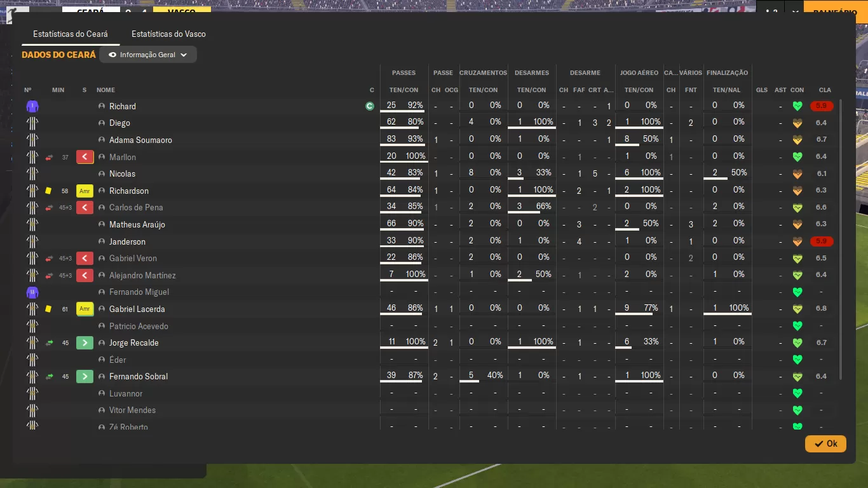Select the Estatísticas do Ceará tab
Image resolution: width=868 pixels, height=488 pixels.
[x=71, y=34]
